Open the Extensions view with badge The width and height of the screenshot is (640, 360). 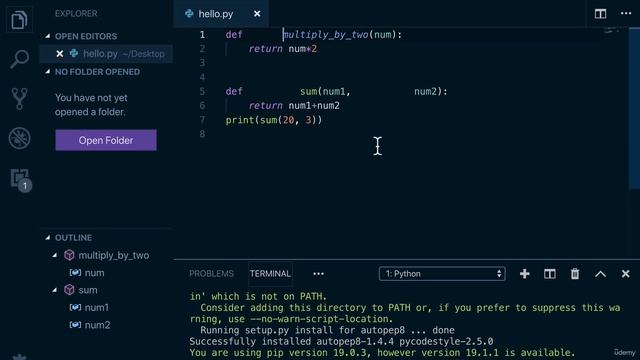tap(20, 180)
